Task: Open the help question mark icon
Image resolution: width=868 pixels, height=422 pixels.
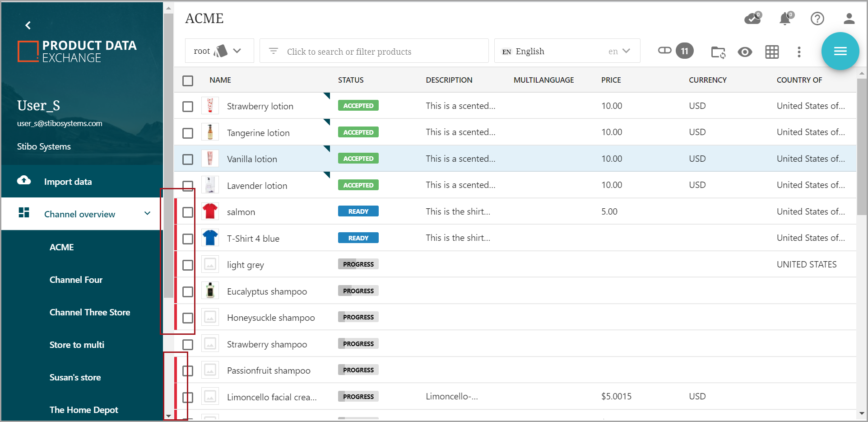Action: tap(817, 19)
